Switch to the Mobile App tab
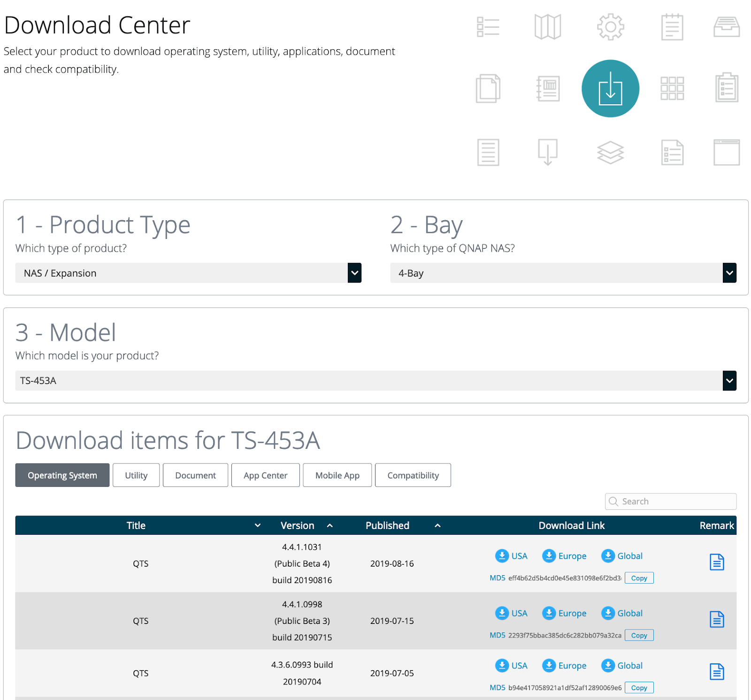This screenshot has height=700, width=751. [x=337, y=475]
